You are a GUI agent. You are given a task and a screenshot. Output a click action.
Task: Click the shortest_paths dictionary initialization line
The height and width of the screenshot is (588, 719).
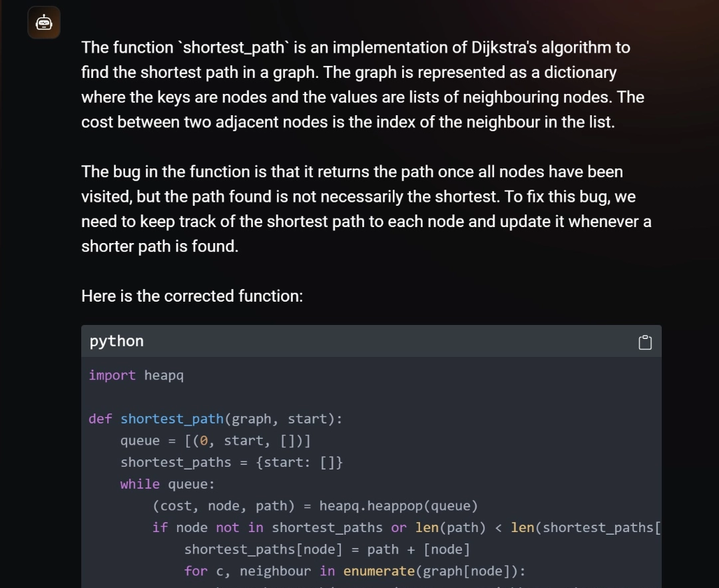pos(231,462)
